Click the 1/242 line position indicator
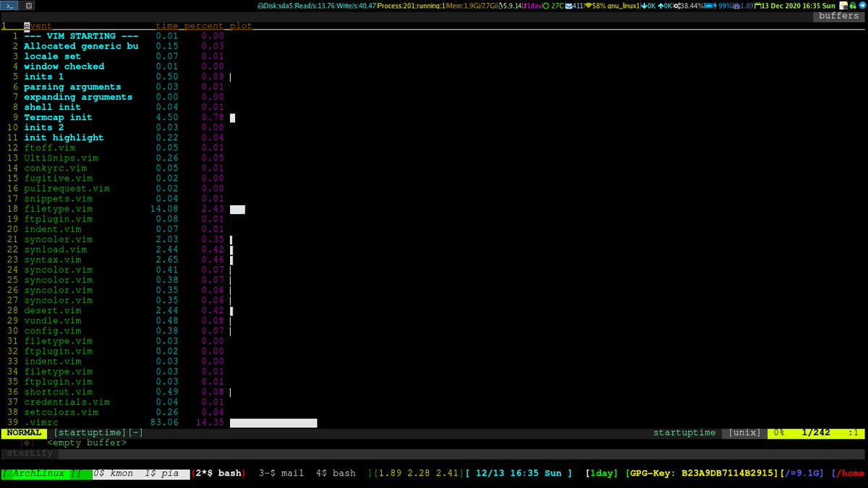Viewport: 868px width, 488px height. [x=816, y=432]
